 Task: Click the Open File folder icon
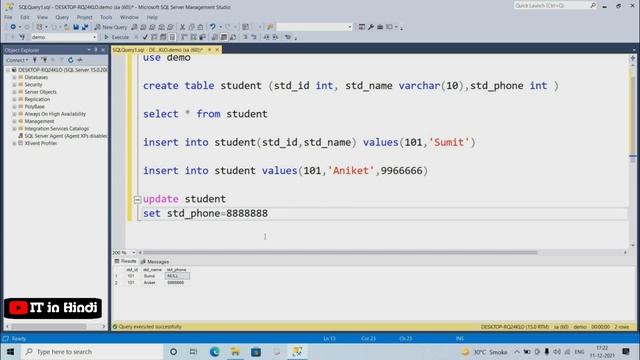coord(67,27)
